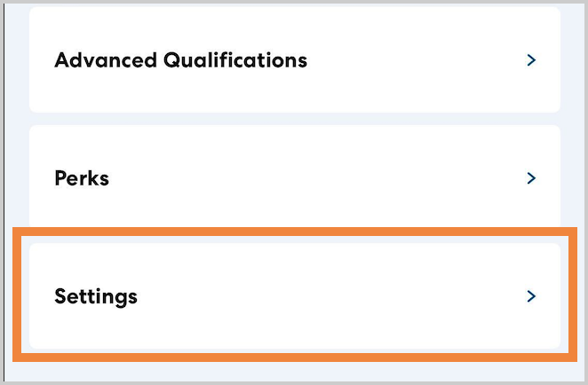Tap the Advanced Qualifications card
This screenshot has height=385, width=588.
[x=294, y=60]
